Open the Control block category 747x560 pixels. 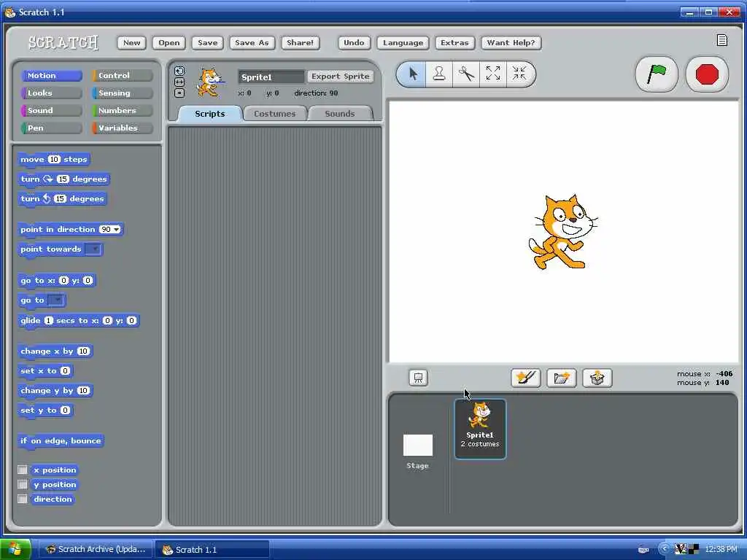point(123,76)
